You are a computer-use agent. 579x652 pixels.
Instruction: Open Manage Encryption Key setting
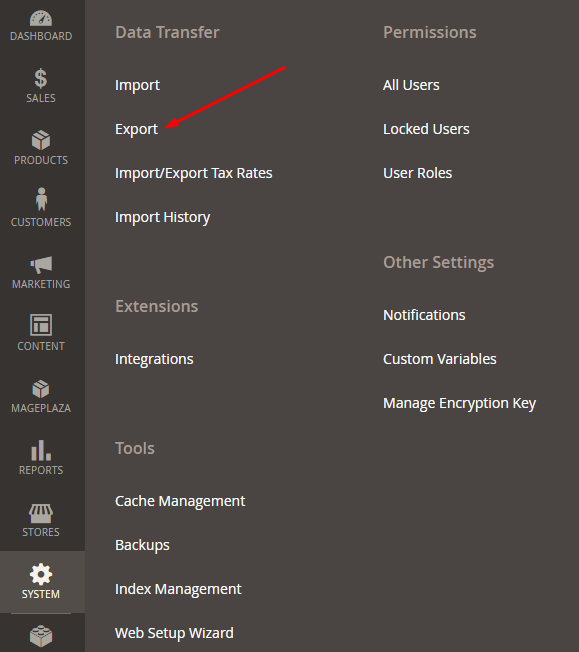[459, 403]
